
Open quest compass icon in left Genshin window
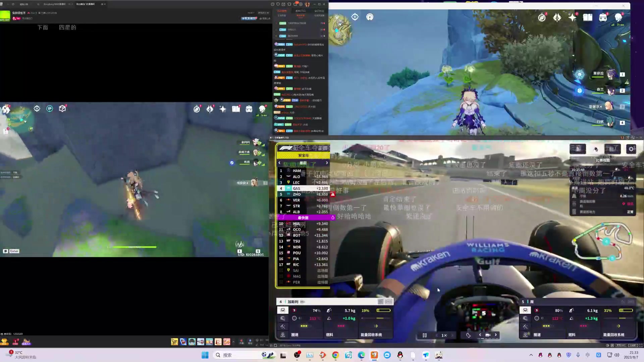197,109
